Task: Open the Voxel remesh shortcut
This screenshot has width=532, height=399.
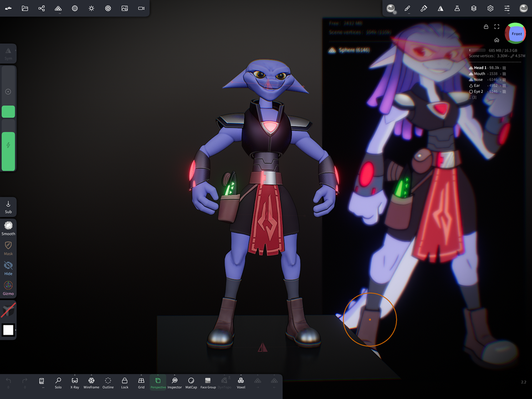Action: click(241, 383)
